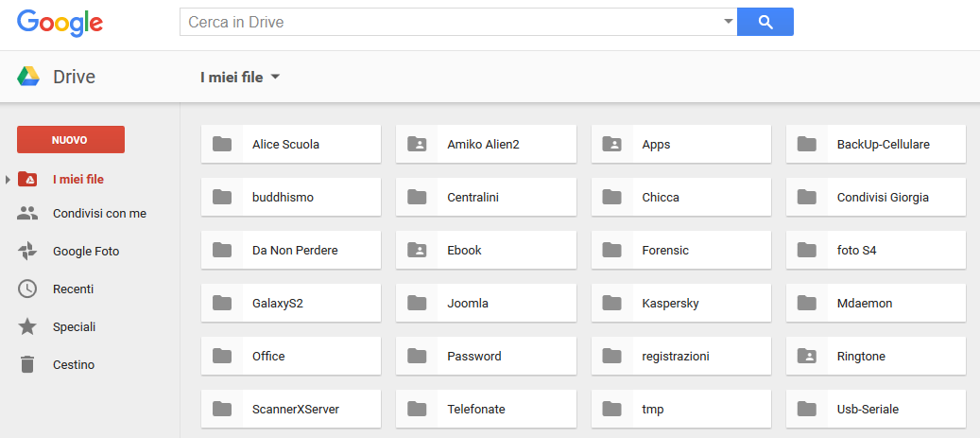Click the Centralini folder icon
This screenshot has width=980, height=438.
pyautogui.click(x=417, y=197)
